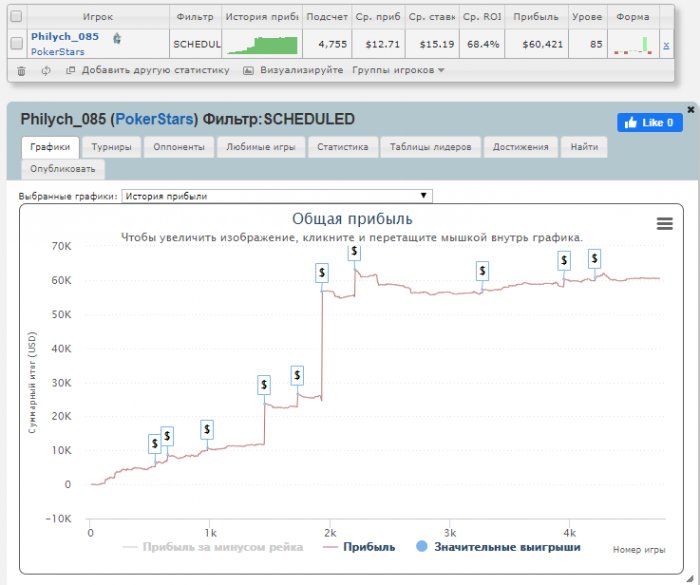Open the 'Опубликовать' tab
Image resolution: width=700 pixels, height=585 pixels.
coord(63,169)
